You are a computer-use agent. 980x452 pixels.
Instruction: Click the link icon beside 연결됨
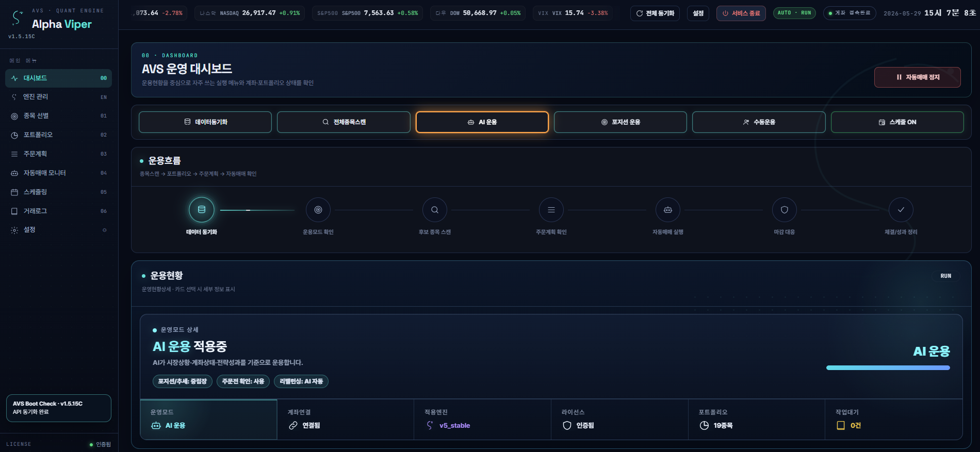(293, 426)
